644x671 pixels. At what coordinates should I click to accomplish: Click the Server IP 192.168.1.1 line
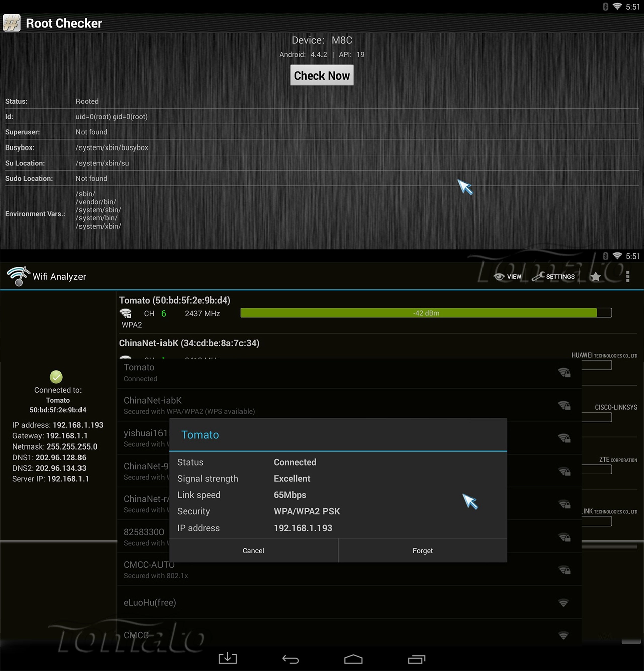[50, 479]
